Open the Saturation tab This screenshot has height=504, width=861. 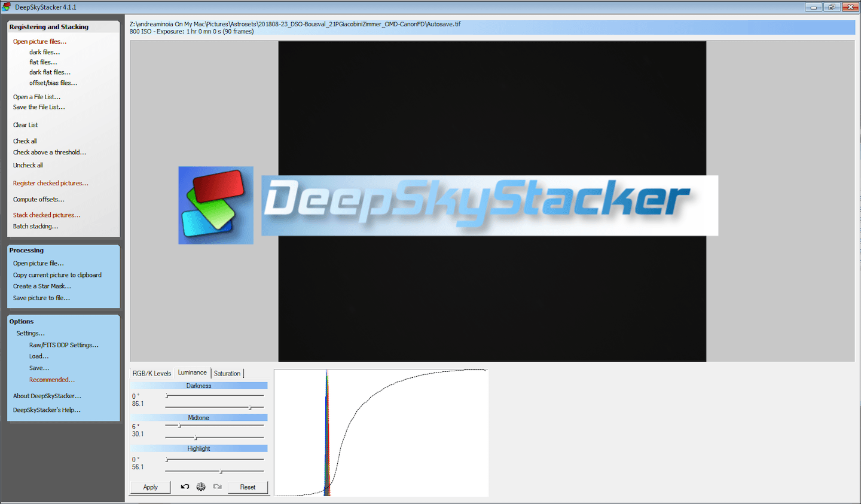coord(227,373)
